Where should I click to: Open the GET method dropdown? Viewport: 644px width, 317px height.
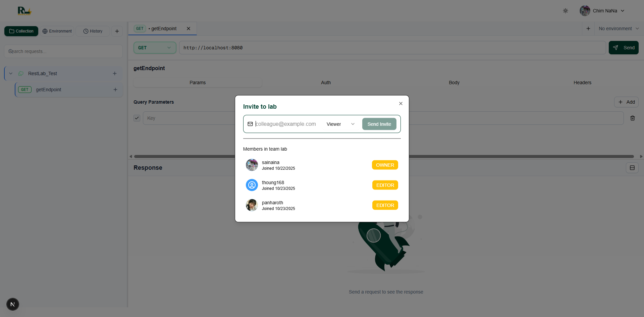point(155,48)
